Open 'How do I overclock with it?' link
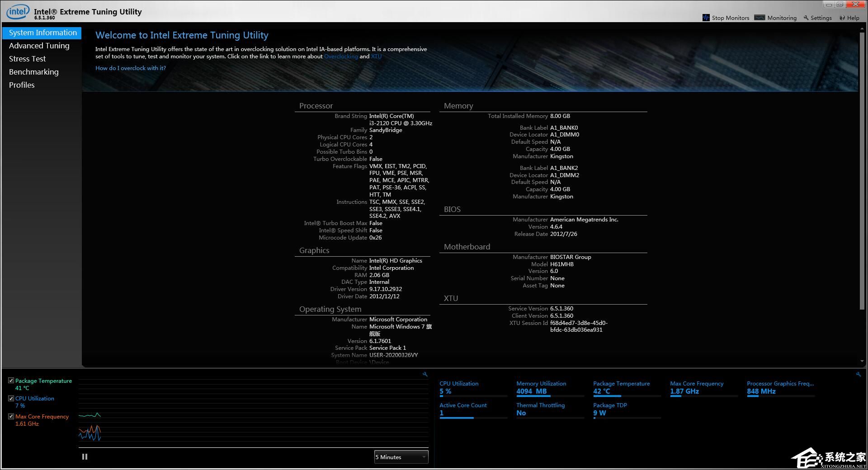Image resolution: width=868 pixels, height=470 pixels. point(131,68)
